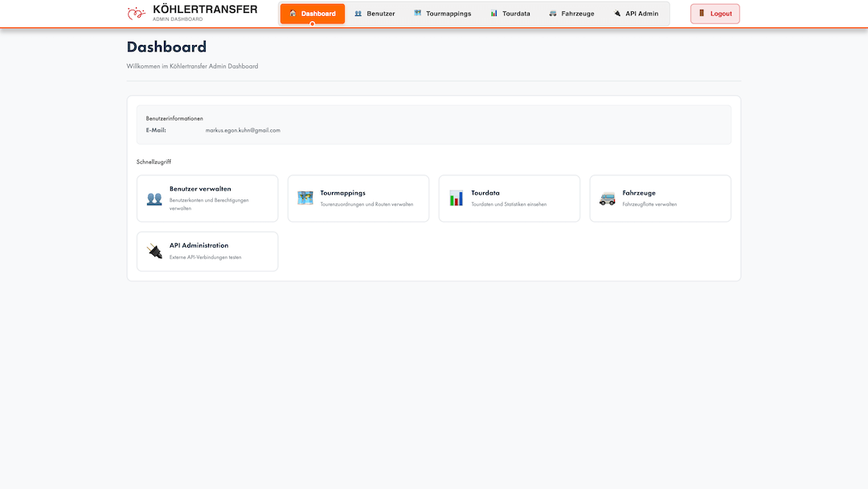Viewport: 868px width, 489px height.
Task: Open the Benutzer verwalten quick access title
Action: [200, 189]
